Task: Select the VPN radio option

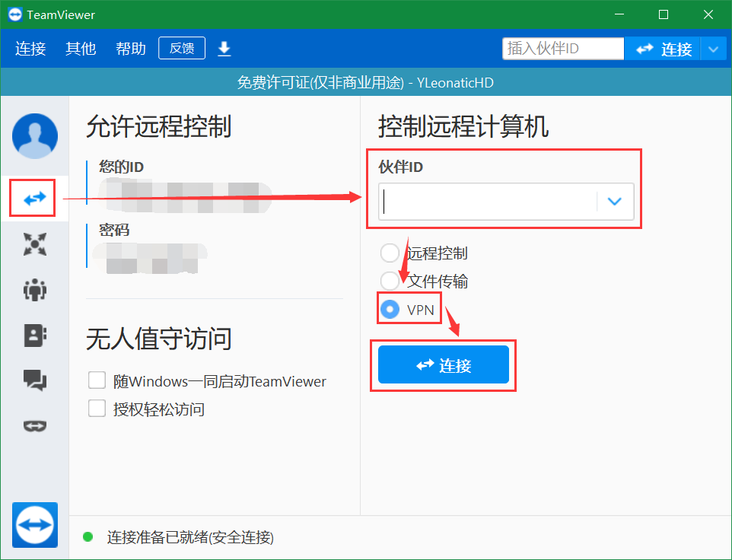Action: click(x=390, y=309)
